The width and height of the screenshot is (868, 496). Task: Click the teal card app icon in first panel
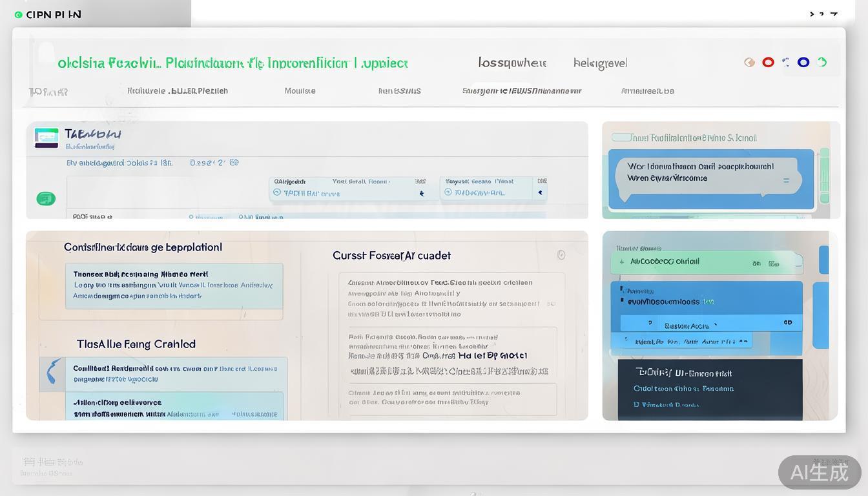pos(46,138)
